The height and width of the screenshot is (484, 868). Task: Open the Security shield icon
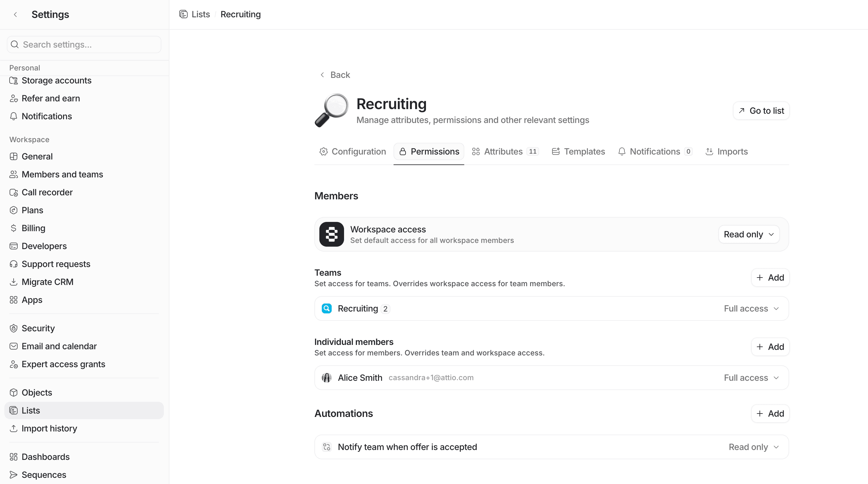[x=14, y=328]
